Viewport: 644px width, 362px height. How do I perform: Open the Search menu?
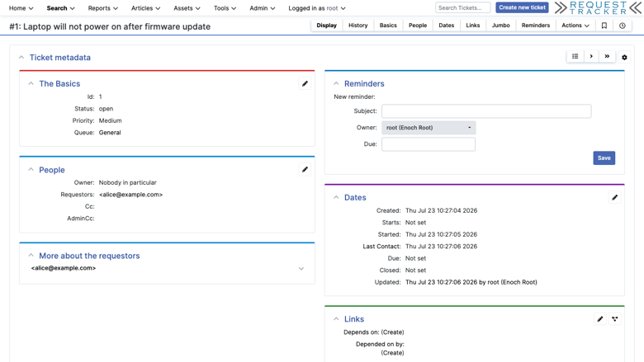[x=60, y=8]
